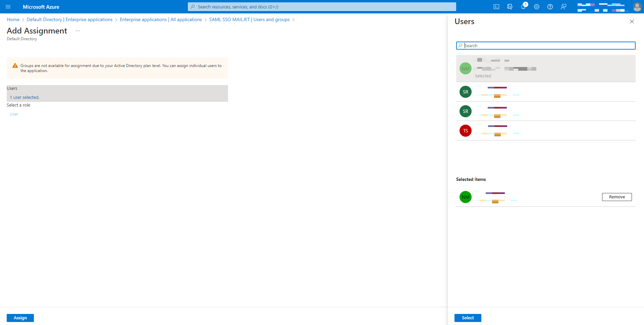Click the Assign button
Image resolution: width=644 pixels, height=325 pixels.
click(20, 318)
